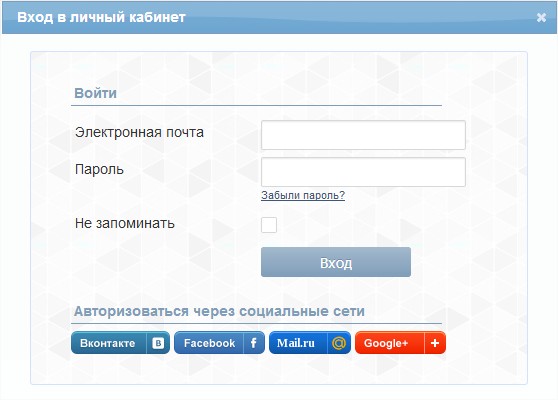Focus the Пароль input field
Image resolution: width=558 pixels, height=400 pixels.
point(363,172)
